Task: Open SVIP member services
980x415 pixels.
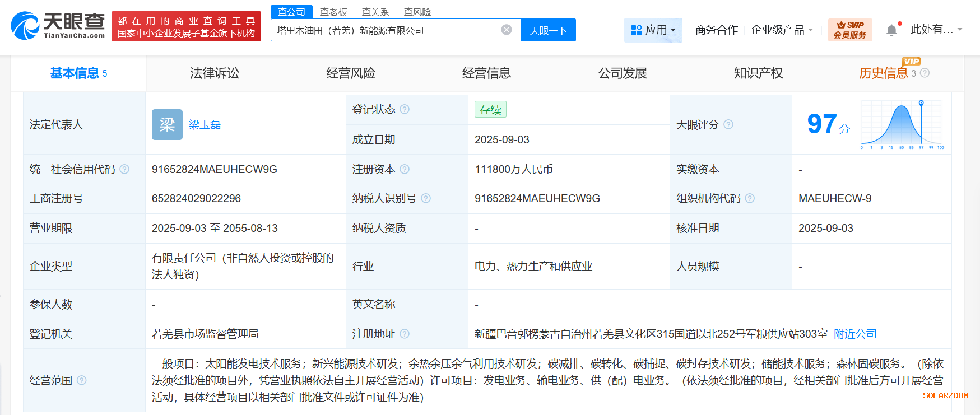Action: (849, 30)
